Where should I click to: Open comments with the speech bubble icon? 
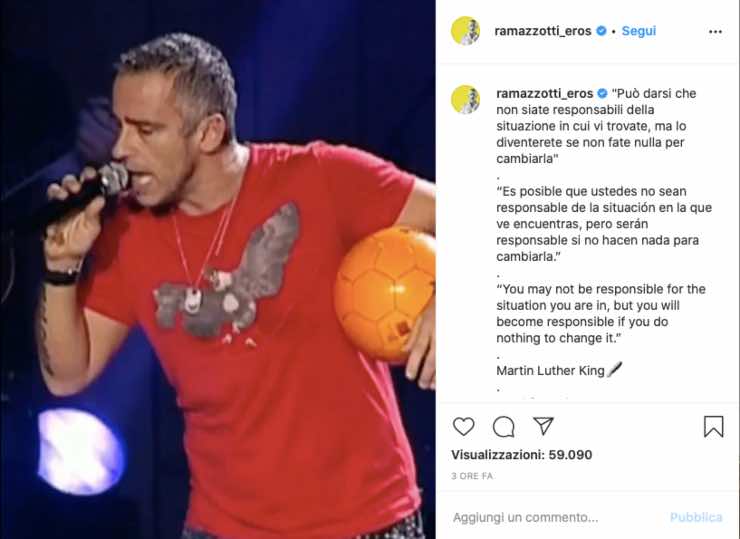(x=504, y=427)
